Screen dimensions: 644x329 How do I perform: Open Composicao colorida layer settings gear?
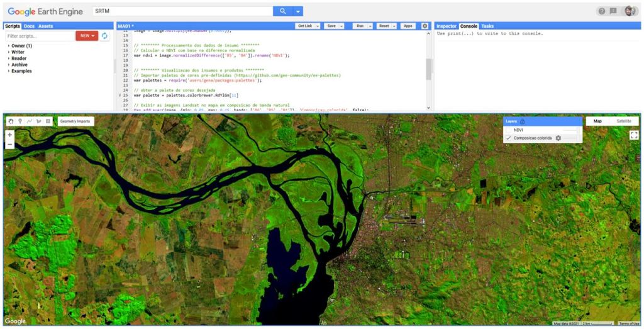click(x=558, y=138)
